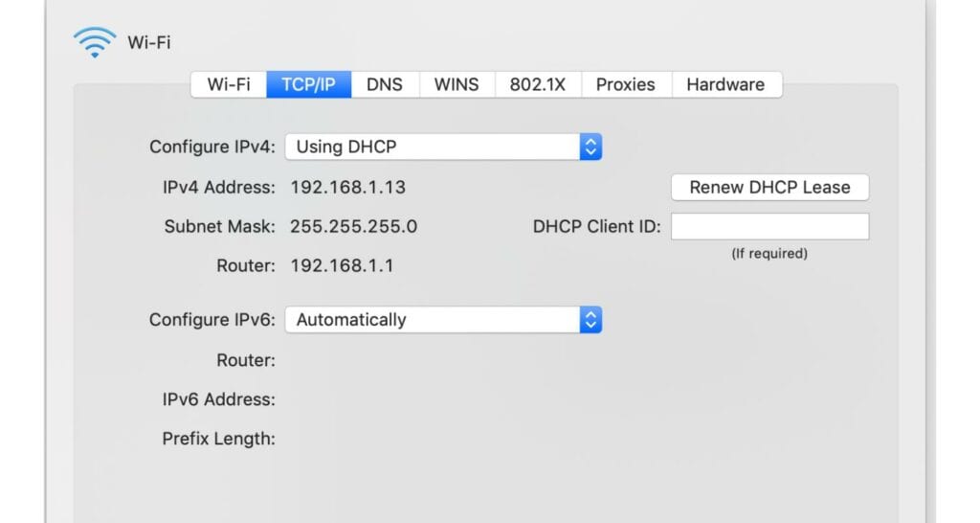Click the router address 192.168.1.1
The width and height of the screenshot is (980, 523).
coord(342,266)
